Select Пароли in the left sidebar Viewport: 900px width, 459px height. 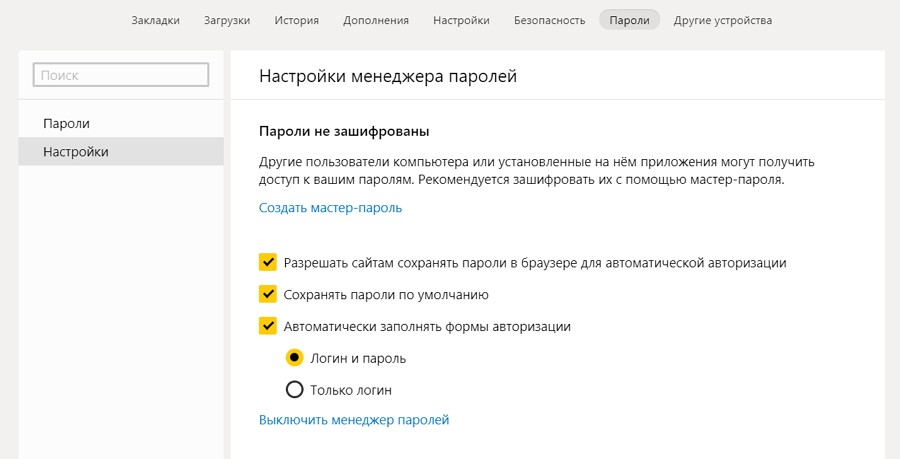(x=67, y=124)
